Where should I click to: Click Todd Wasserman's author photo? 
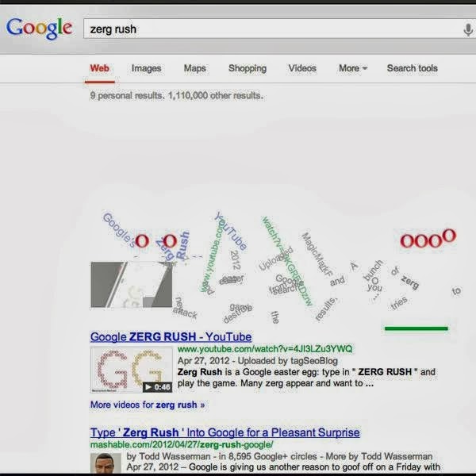106,463
